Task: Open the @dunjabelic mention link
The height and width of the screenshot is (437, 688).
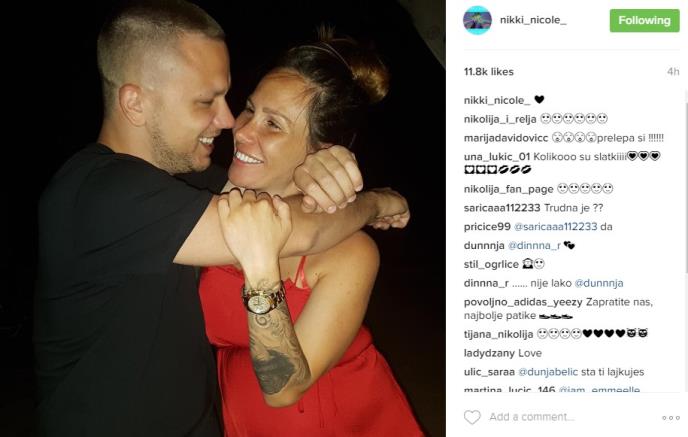Action: click(548, 372)
